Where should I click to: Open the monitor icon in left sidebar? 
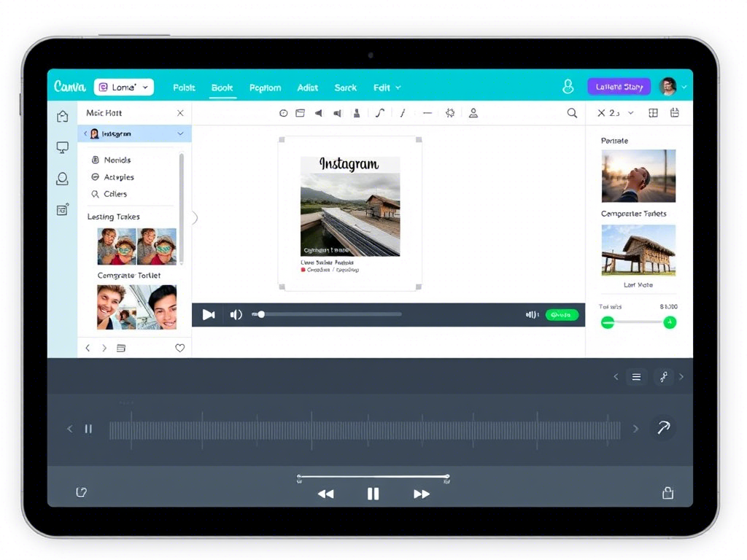(63, 147)
